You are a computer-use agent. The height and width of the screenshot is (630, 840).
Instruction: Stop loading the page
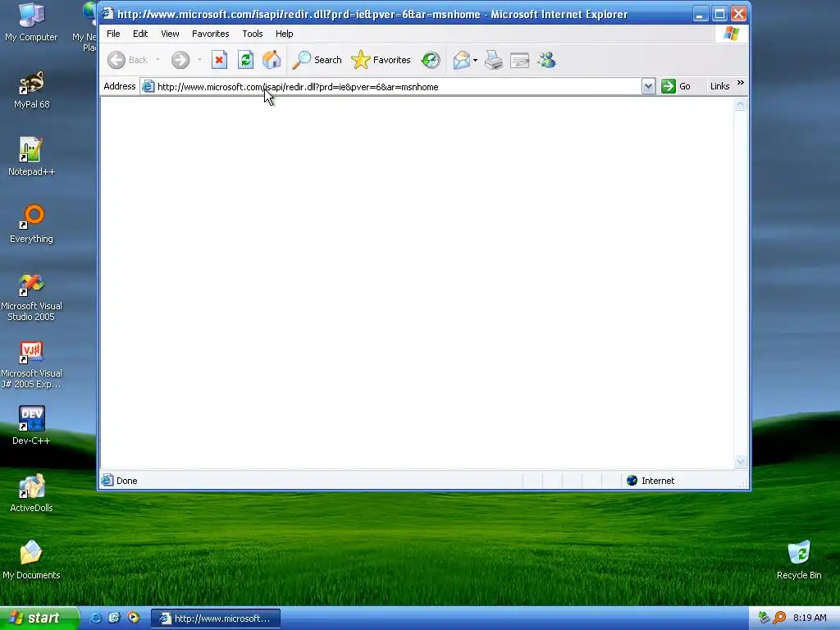pos(219,60)
